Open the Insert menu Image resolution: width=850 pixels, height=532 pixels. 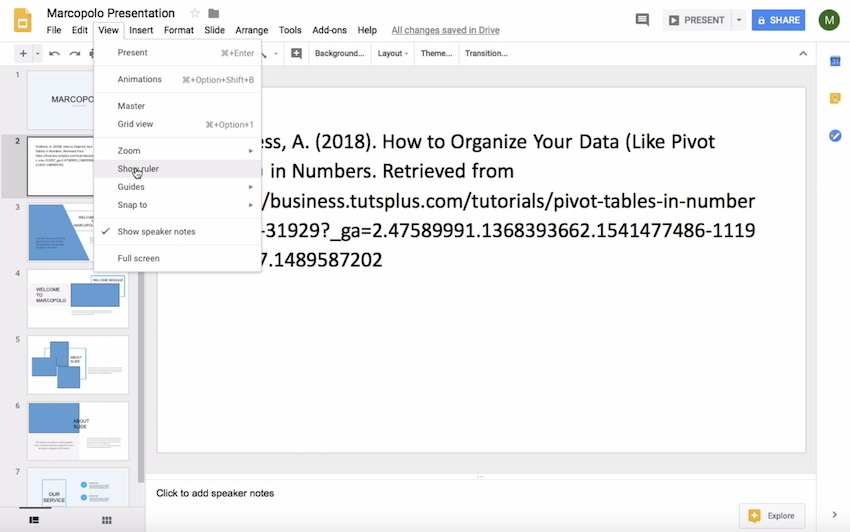(141, 30)
